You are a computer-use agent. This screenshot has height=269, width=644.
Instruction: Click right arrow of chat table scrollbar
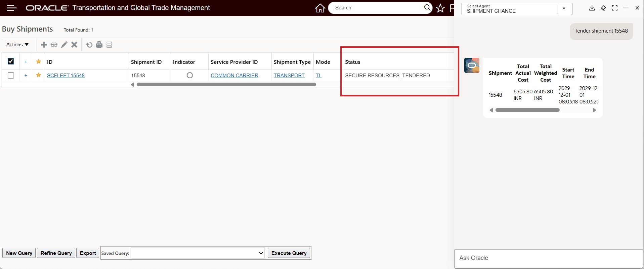[x=594, y=110]
